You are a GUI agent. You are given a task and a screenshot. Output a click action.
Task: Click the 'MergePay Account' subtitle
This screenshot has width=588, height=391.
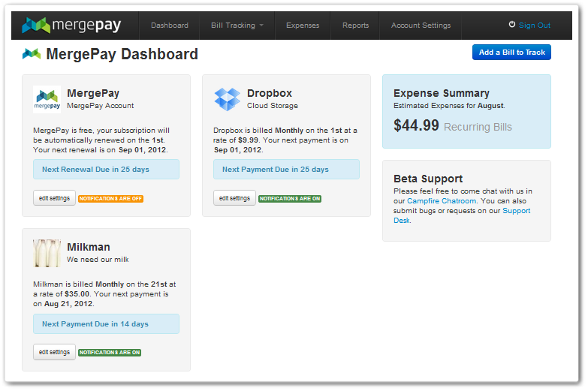coord(100,106)
